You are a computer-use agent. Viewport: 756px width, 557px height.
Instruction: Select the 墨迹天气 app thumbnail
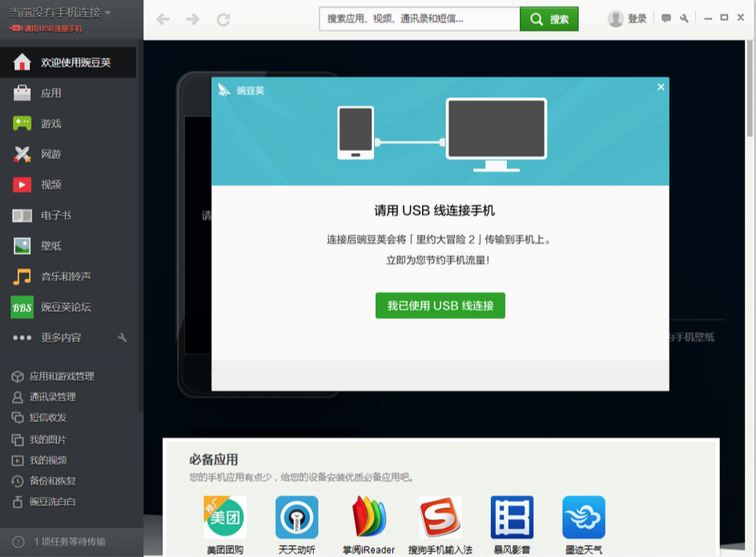tap(583, 518)
